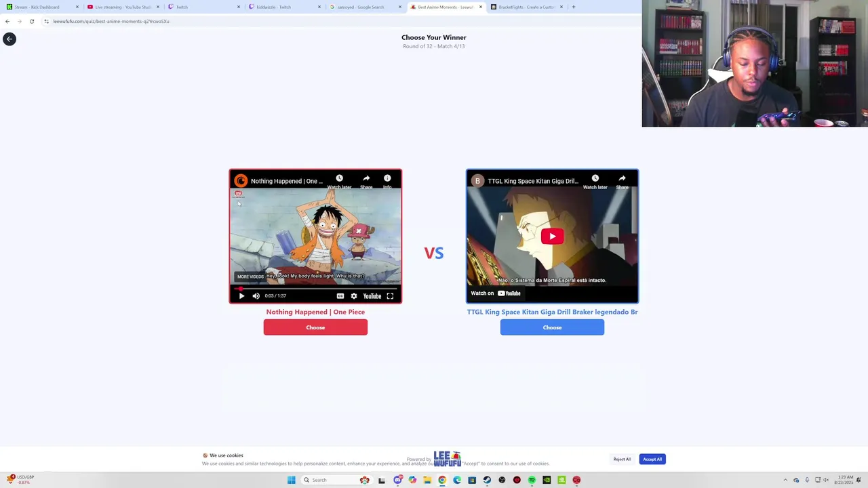Click Share icon on TTGL video
The width and height of the screenshot is (868, 488).
click(x=622, y=181)
